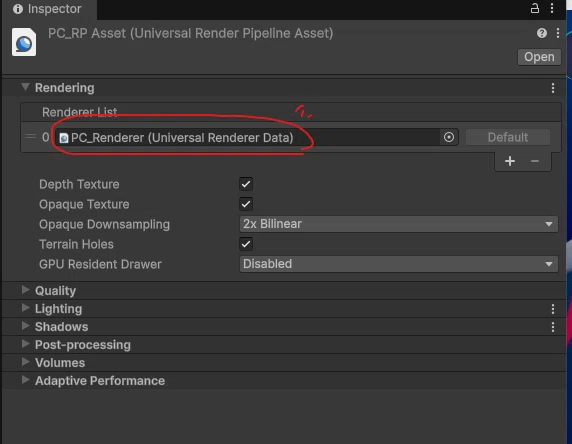Click the Open button
572x444 pixels.
pos(539,57)
